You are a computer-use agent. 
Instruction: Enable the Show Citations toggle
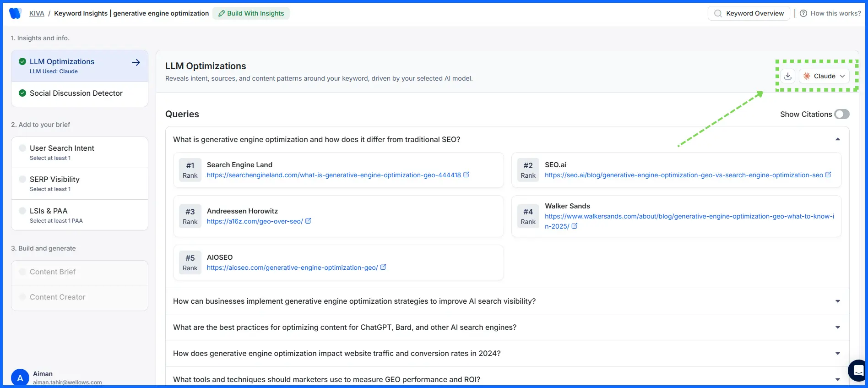tap(841, 114)
